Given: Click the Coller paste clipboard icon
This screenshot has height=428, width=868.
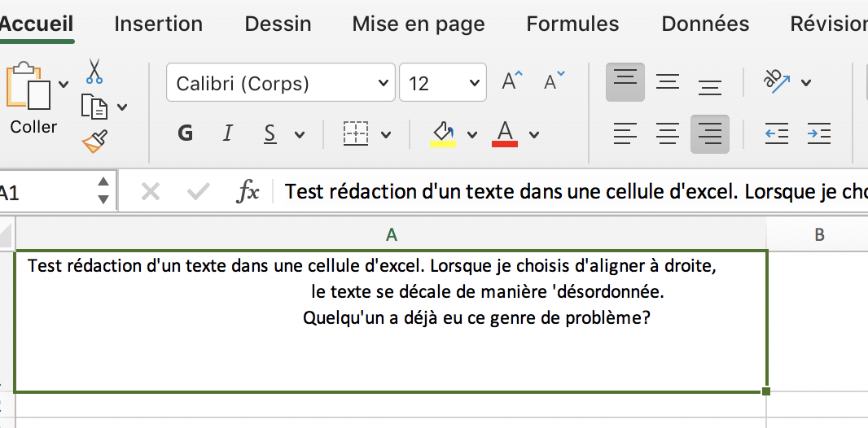Looking at the screenshot, I should (28, 87).
